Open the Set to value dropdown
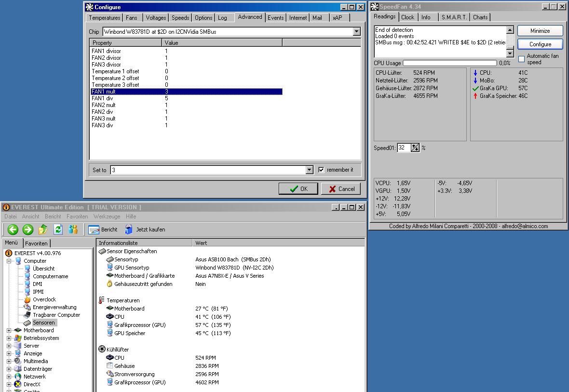The height and width of the screenshot is (392, 569). [309, 170]
